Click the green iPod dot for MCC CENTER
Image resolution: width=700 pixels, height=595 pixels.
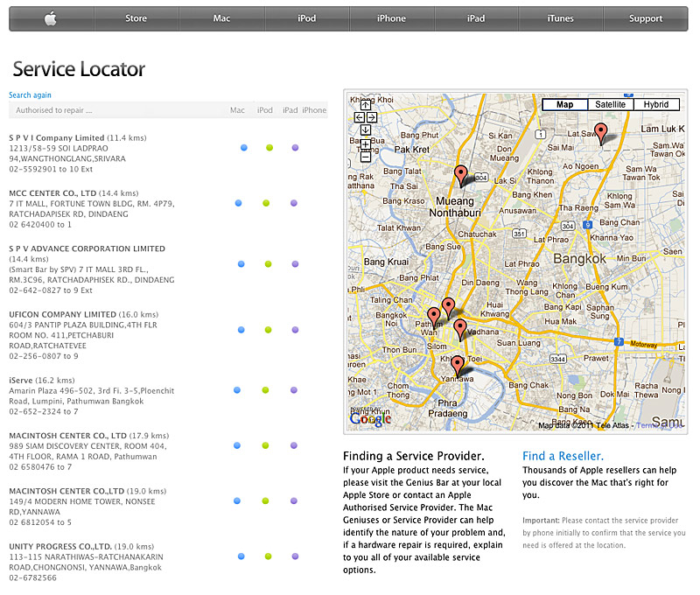pyautogui.click(x=266, y=203)
